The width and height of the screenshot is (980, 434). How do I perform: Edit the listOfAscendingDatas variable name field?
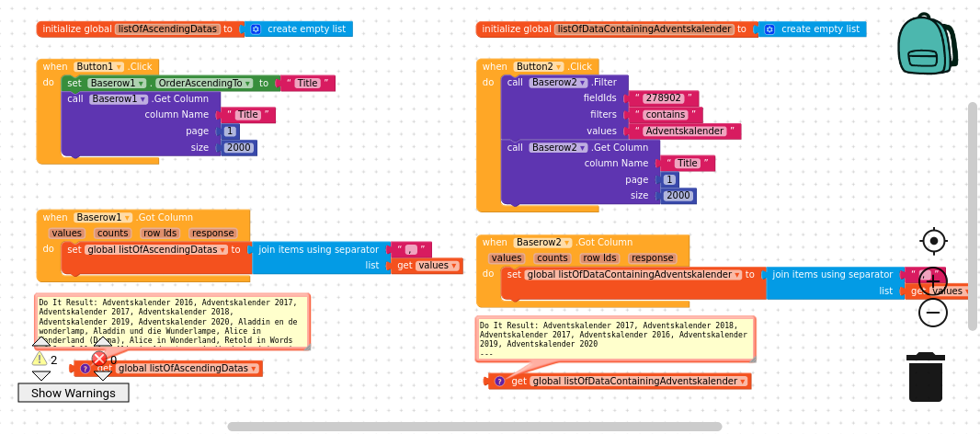pos(168,29)
